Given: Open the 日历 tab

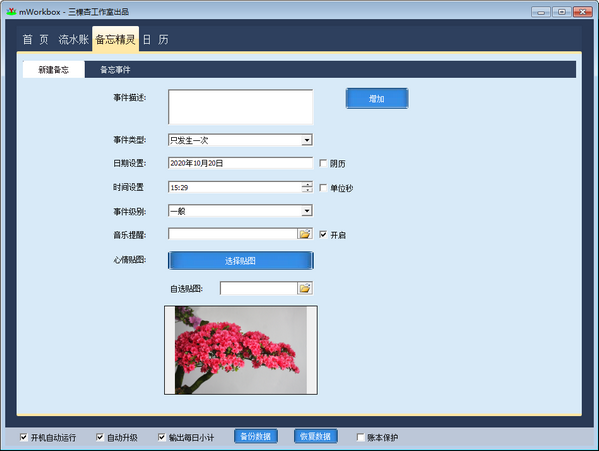Looking at the screenshot, I should (155, 39).
